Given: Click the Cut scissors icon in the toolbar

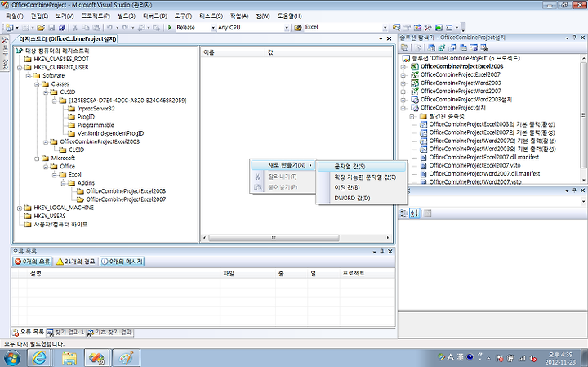Looking at the screenshot, I should click(75, 28).
